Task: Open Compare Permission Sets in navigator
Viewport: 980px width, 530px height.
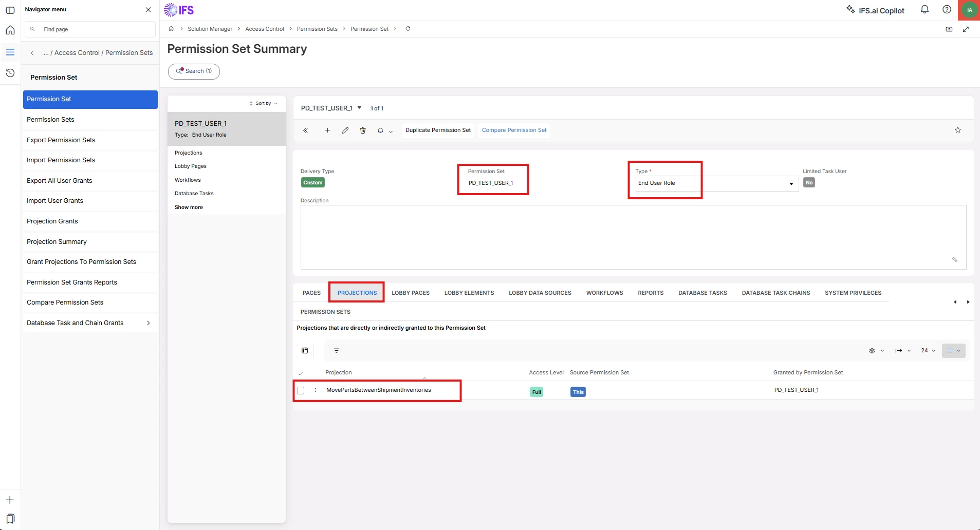Action: [90, 302]
